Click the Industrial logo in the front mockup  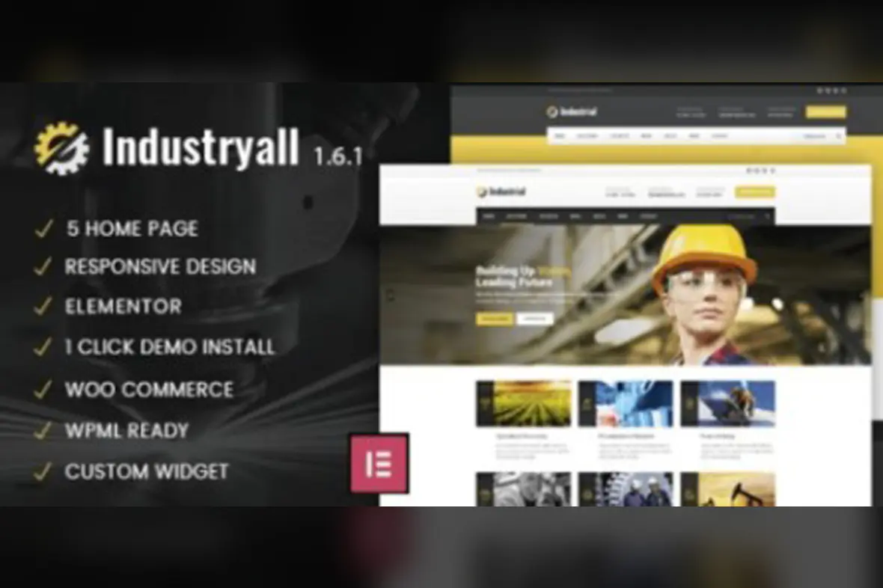coord(501,192)
